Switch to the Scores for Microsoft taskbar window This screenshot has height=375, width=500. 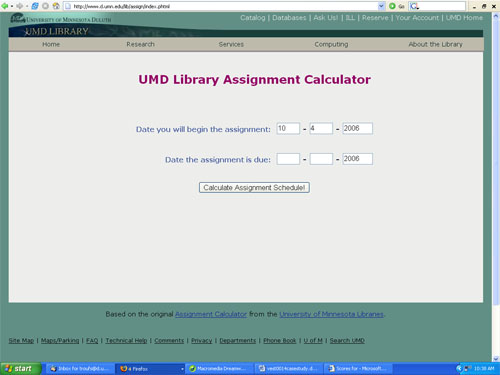coord(359,368)
